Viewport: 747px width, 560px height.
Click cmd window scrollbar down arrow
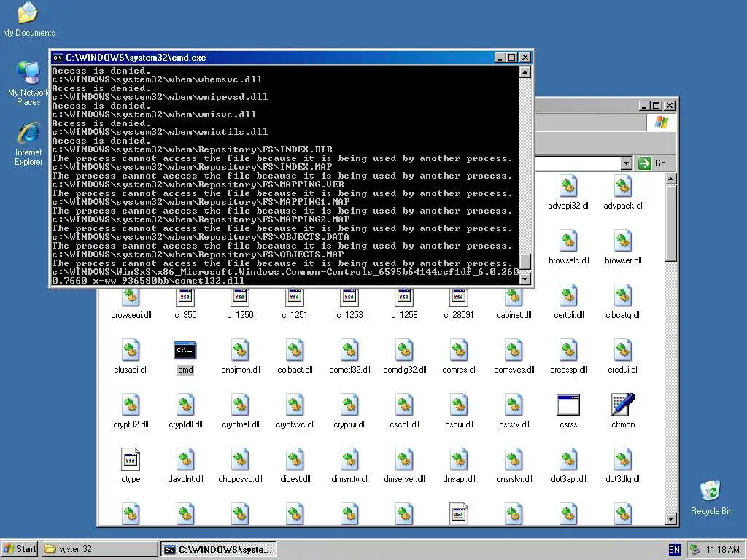[x=525, y=279]
